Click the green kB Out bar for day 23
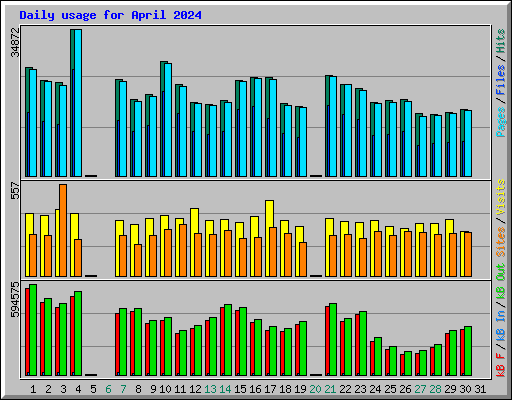This screenshot has height=400, width=512. (x=363, y=344)
